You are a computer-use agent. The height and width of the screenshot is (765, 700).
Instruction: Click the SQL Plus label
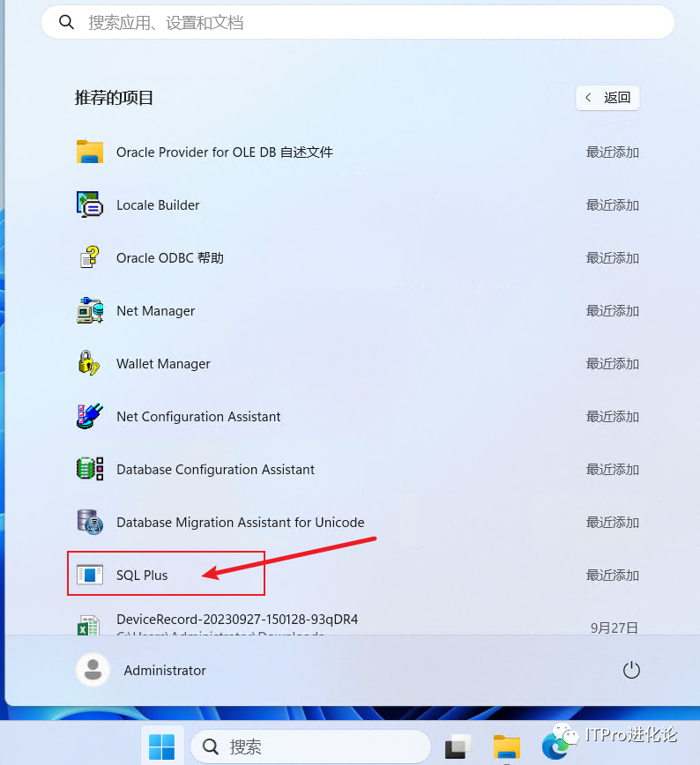tap(142, 576)
